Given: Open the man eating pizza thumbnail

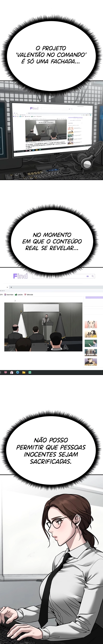Looking at the screenshot, I should pos(91,362).
